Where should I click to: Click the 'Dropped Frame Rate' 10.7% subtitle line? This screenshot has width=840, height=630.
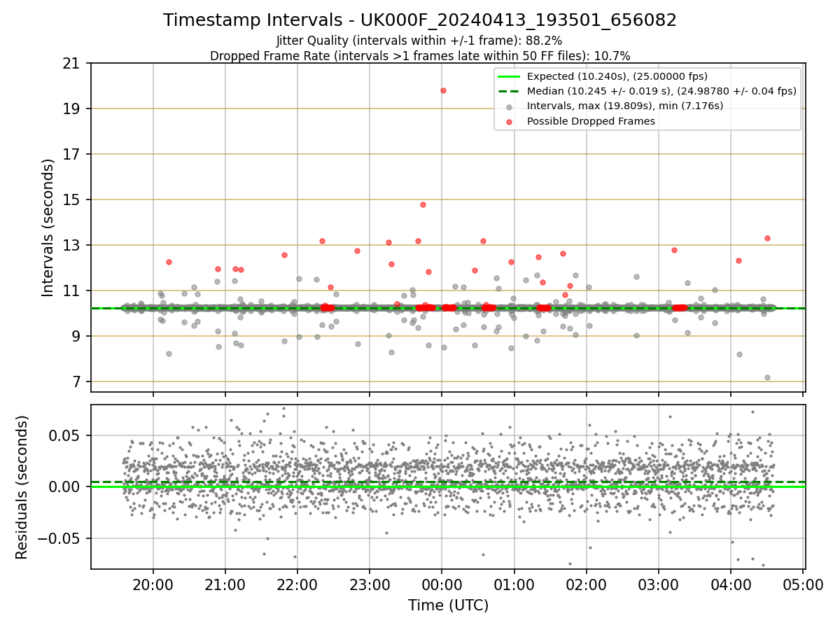(420, 55)
